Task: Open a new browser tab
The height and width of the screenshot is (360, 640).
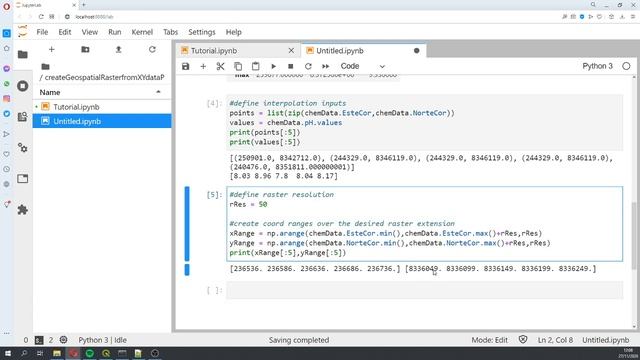Action: [84, 5]
